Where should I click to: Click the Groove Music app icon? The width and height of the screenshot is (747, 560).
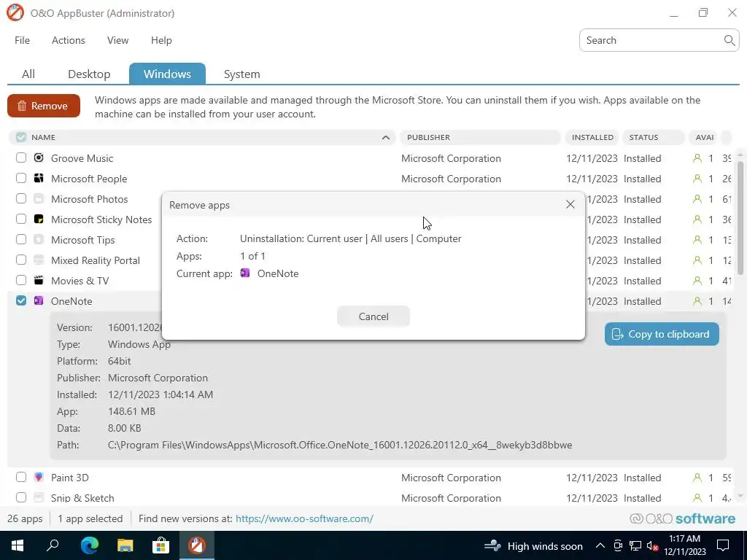(x=39, y=157)
